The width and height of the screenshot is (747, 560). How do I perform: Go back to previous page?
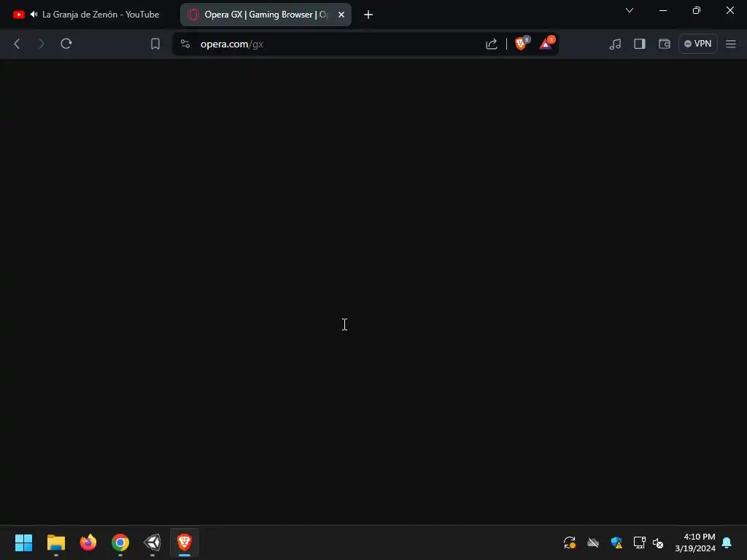point(18,44)
